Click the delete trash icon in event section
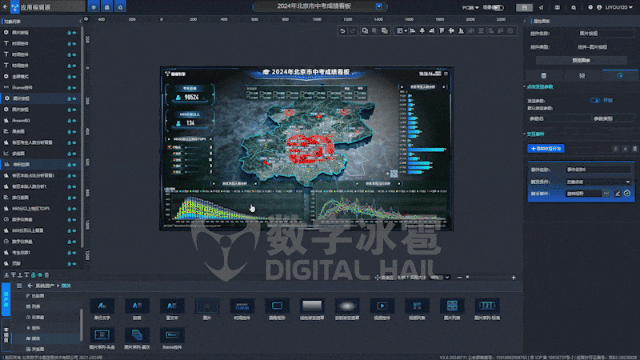Screen dimensions: 640x360 pyautogui.click(x=635, y=149)
